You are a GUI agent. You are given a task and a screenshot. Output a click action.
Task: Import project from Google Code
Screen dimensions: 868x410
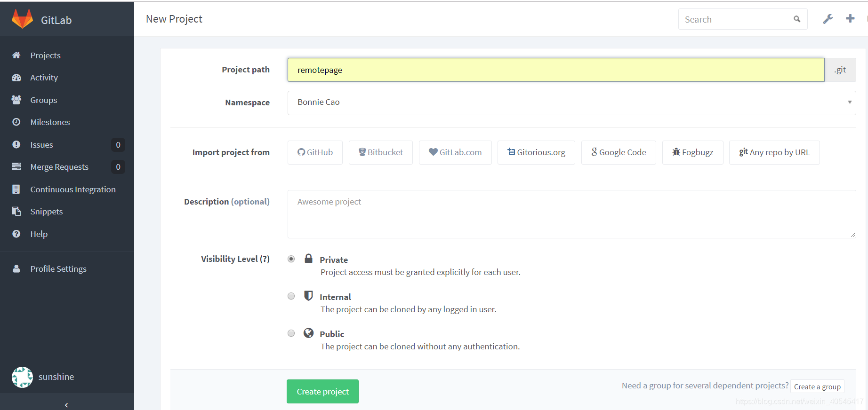pos(619,152)
